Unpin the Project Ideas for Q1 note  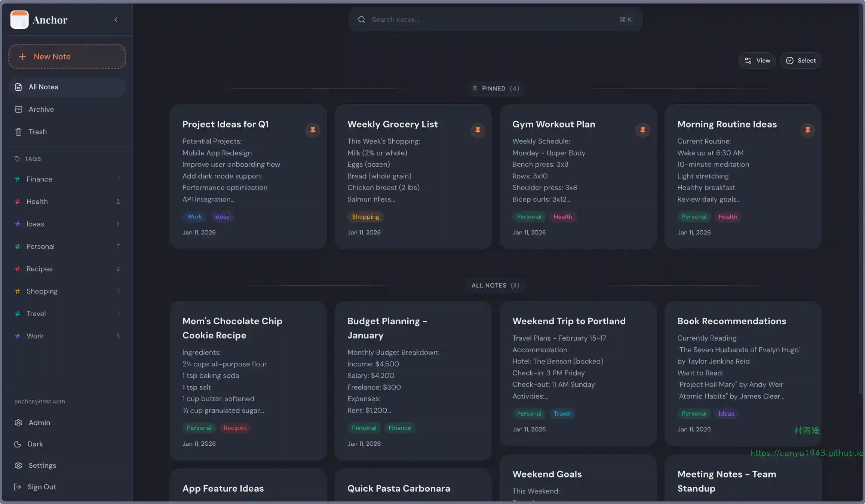click(x=313, y=130)
